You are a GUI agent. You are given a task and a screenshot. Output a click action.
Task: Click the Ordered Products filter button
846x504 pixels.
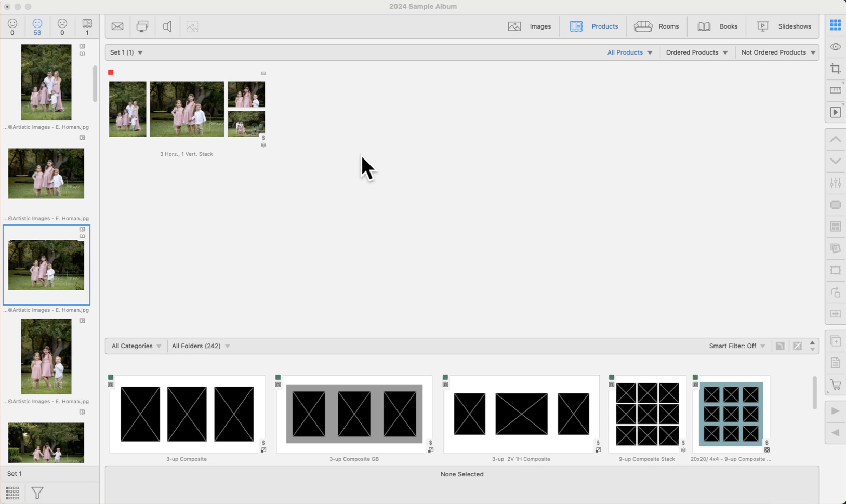click(x=696, y=52)
